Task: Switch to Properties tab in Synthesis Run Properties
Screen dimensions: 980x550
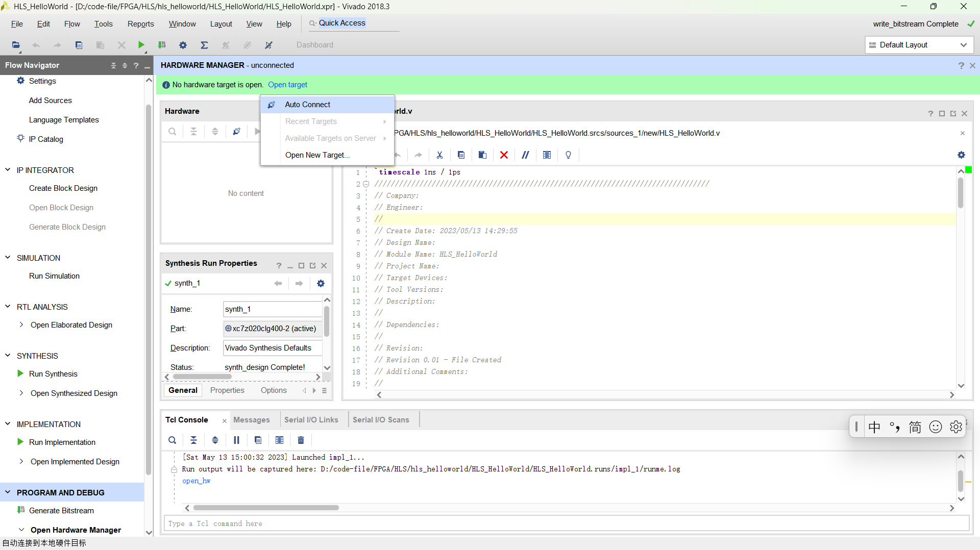Action: click(x=227, y=390)
